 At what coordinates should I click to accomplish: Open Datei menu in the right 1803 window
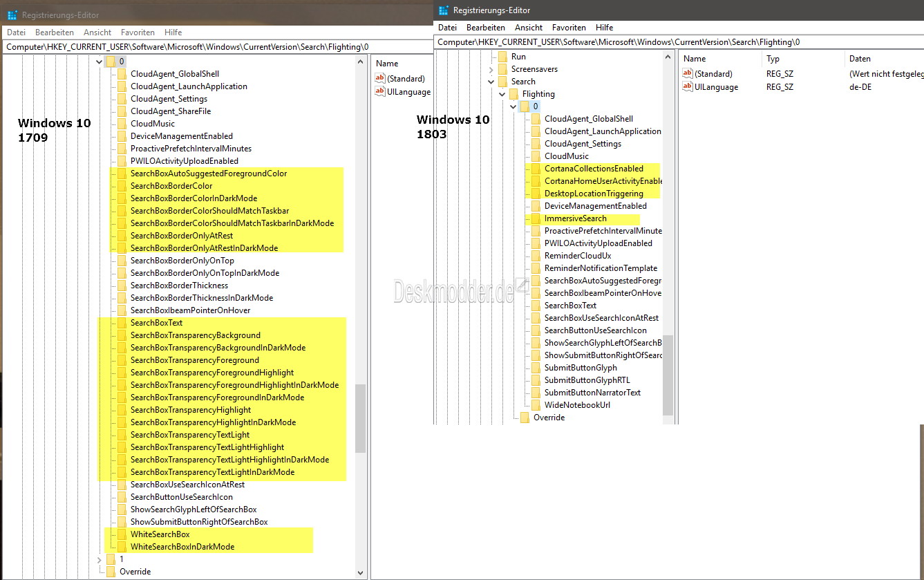coord(447,28)
